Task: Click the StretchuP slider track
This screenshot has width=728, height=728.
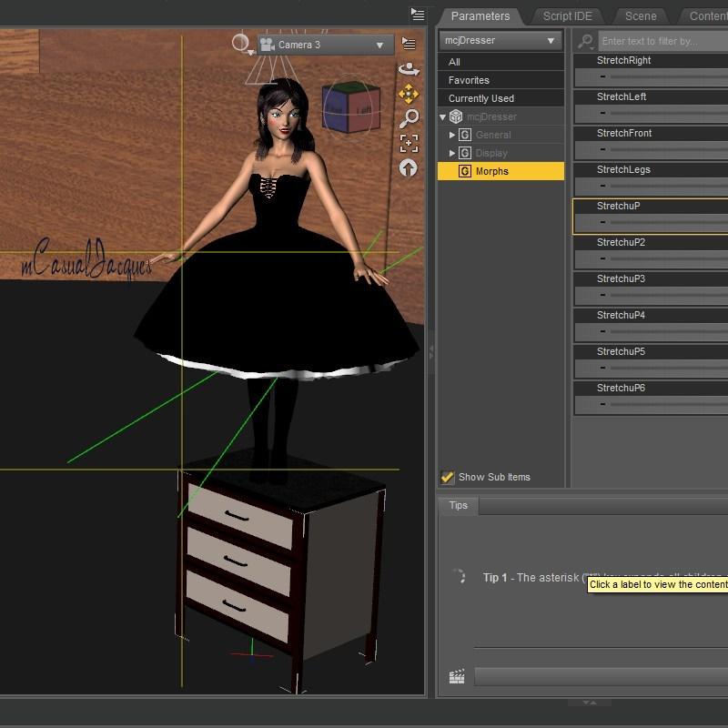Action: click(669, 222)
